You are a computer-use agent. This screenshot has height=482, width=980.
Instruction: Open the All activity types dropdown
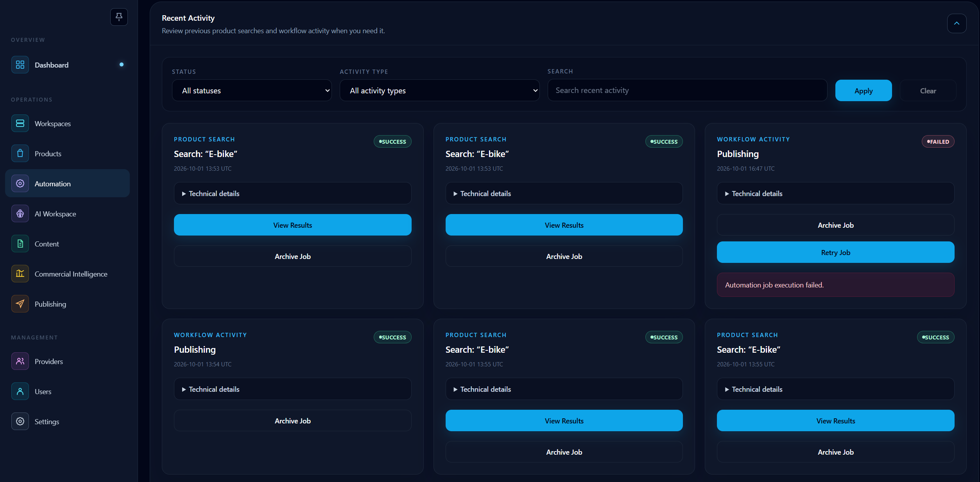[439, 91]
